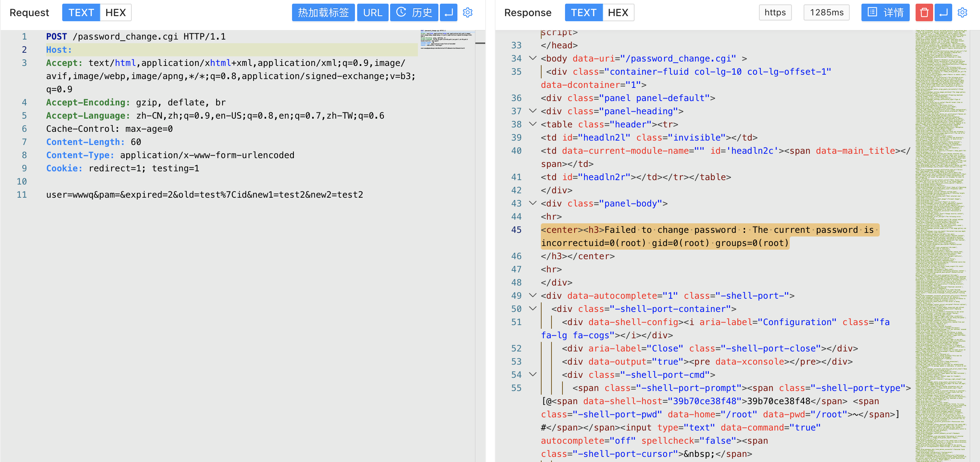Open the 详情 details button
Image resolution: width=980 pixels, height=462 pixels.
pos(885,12)
